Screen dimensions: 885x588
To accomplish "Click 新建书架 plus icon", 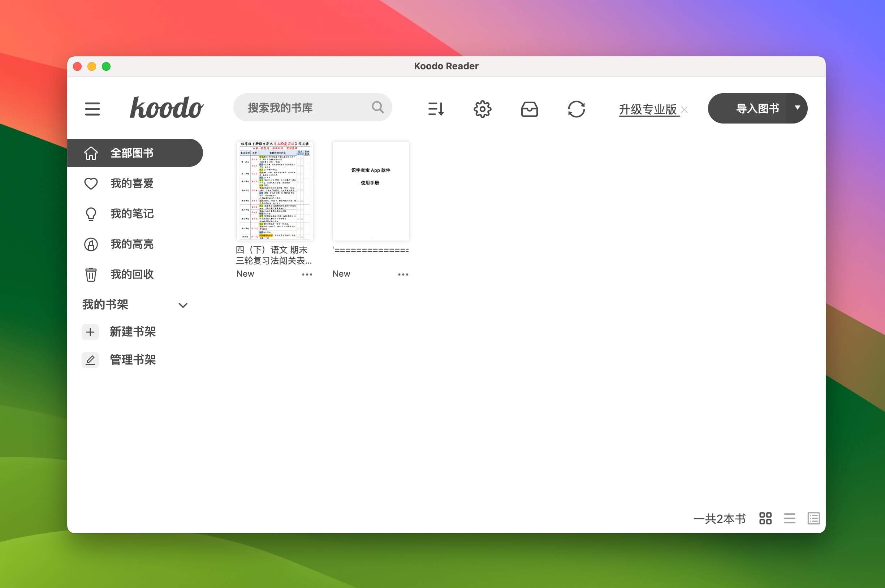I will coord(90,332).
